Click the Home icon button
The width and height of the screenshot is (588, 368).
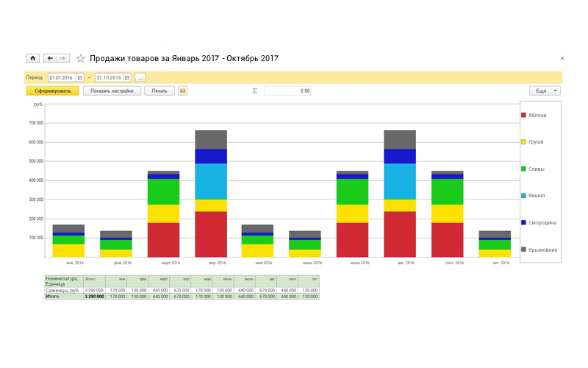pos(32,58)
